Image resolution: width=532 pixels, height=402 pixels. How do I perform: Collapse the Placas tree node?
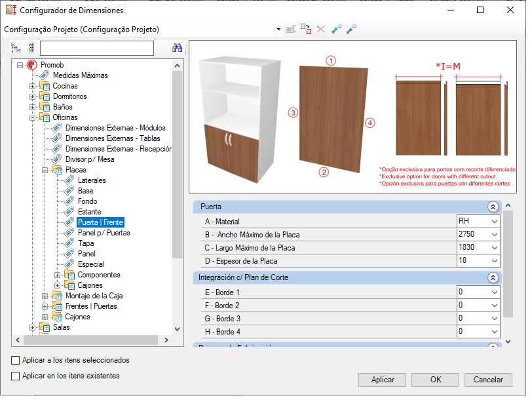click(x=45, y=170)
